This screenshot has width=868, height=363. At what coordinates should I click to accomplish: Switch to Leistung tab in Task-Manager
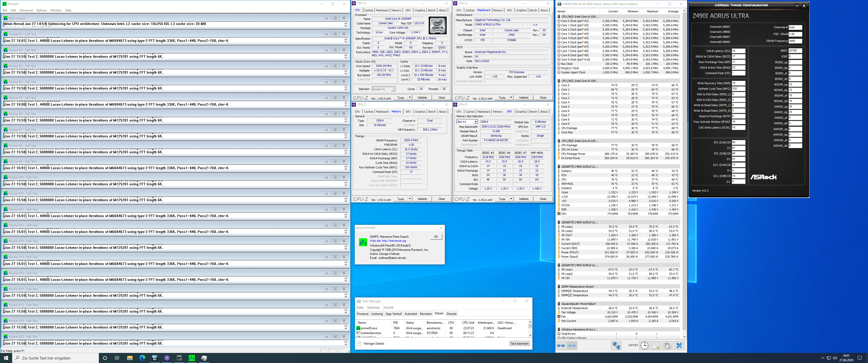377,314
